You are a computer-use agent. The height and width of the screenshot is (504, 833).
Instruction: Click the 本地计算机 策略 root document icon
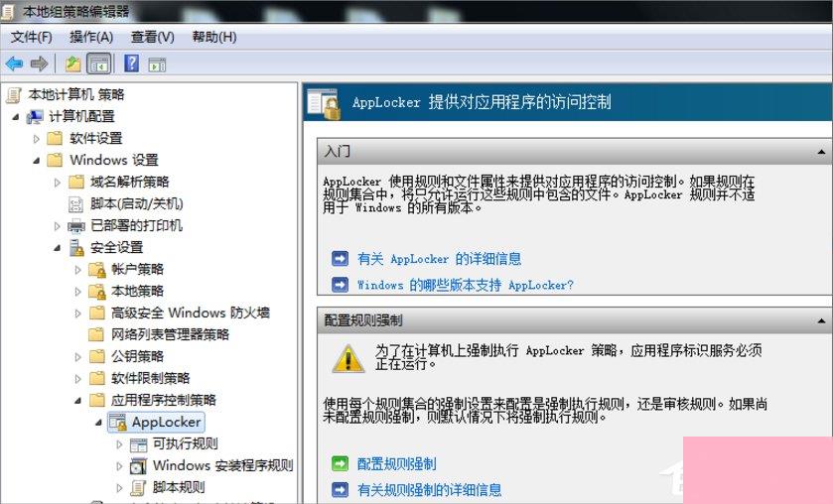click(14, 95)
